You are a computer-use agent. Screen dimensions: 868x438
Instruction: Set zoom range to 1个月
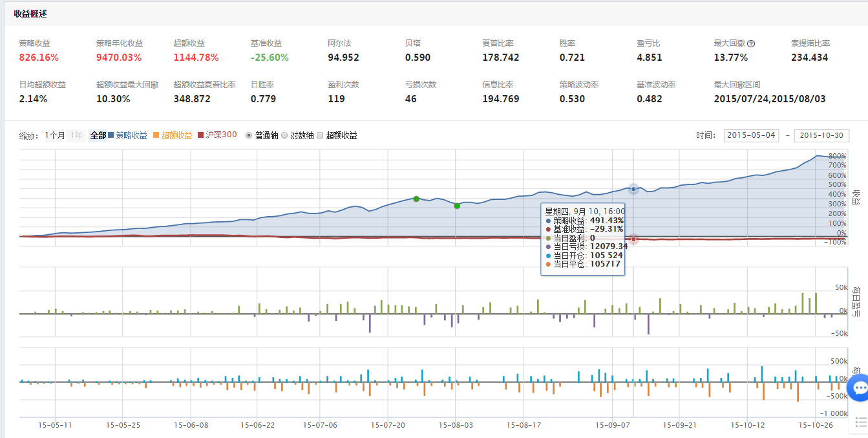55,136
